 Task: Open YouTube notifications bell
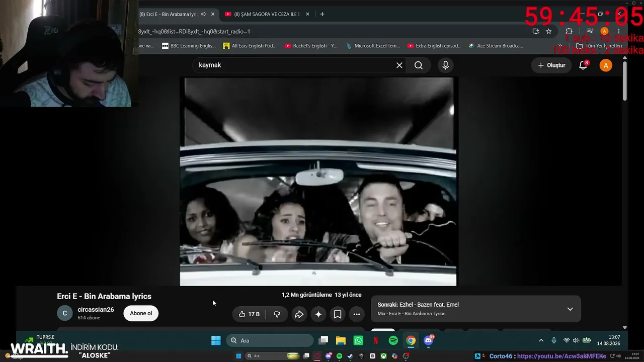point(583,65)
